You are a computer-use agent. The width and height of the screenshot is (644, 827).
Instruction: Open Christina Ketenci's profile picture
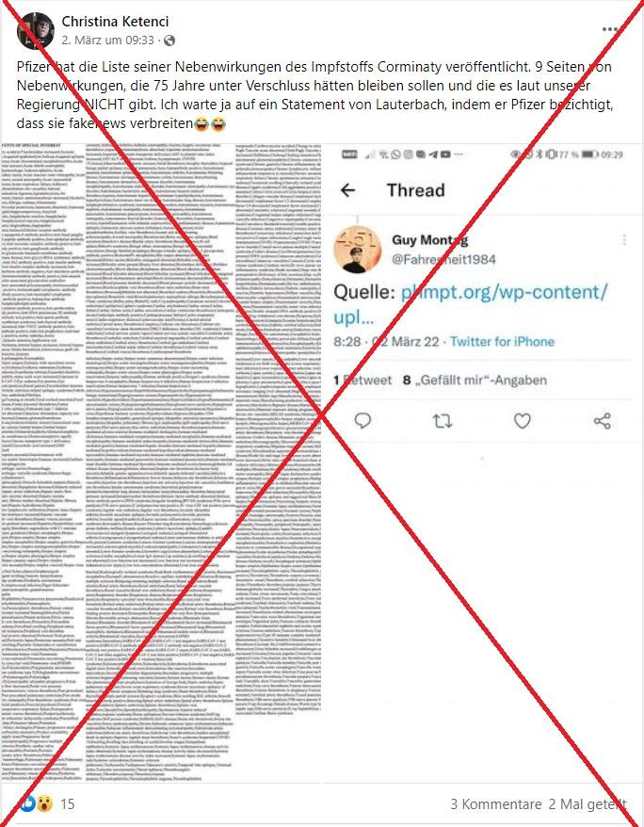click(x=36, y=30)
